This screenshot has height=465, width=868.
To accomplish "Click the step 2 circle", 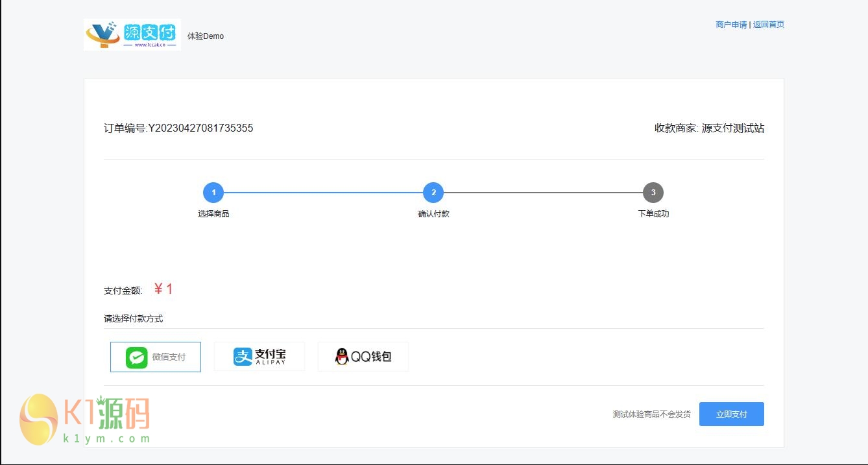I will pos(433,193).
